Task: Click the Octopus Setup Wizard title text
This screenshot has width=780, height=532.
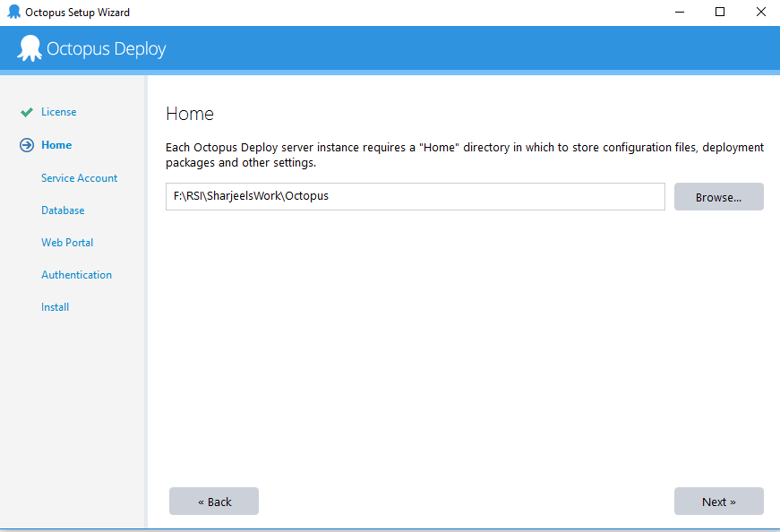Action: [x=77, y=13]
